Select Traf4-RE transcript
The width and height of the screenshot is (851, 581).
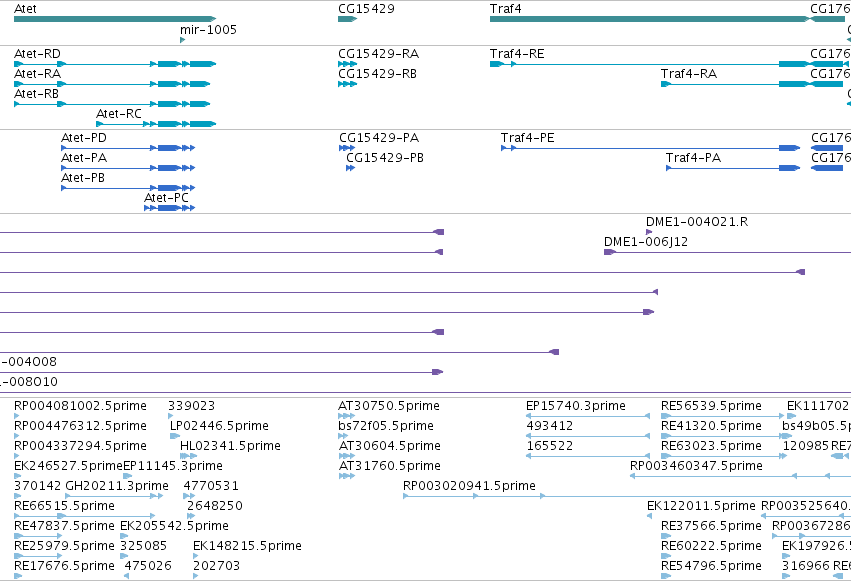click(x=650, y=64)
